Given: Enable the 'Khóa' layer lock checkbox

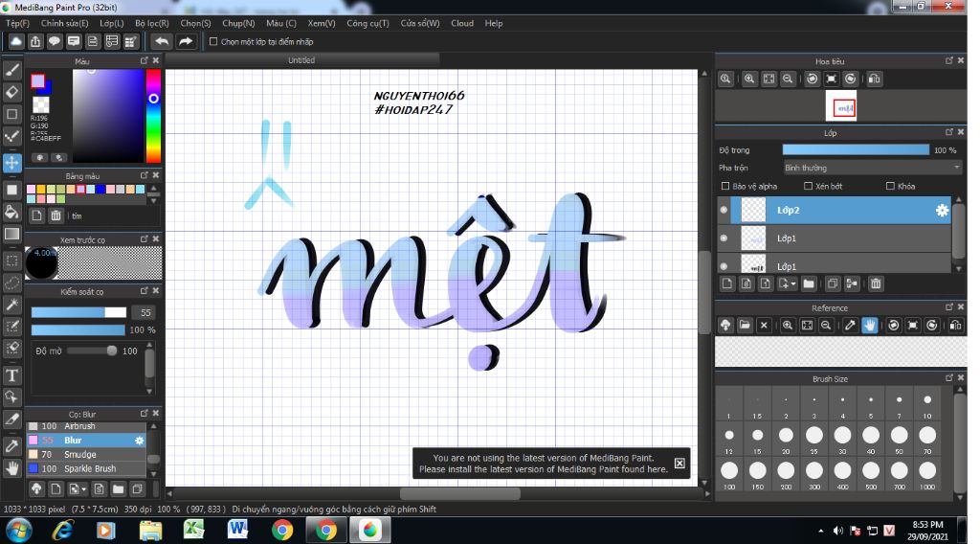Looking at the screenshot, I should point(891,186).
